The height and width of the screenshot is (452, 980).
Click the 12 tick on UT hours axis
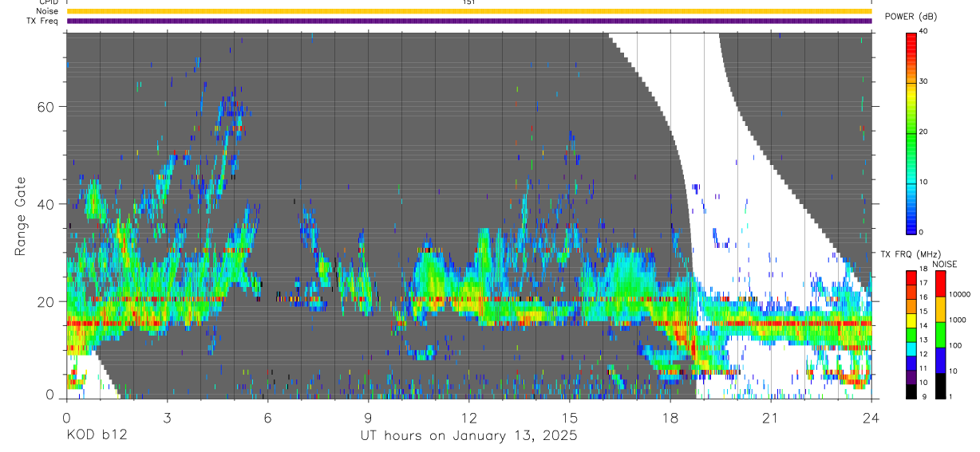(x=468, y=418)
